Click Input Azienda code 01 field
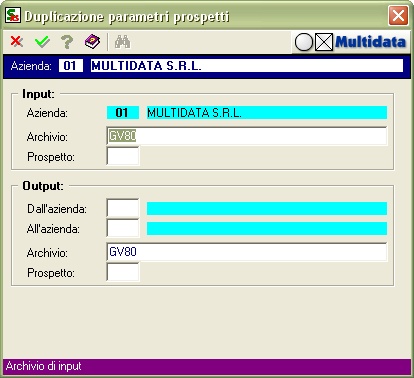Image resolution: width=414 pixels, height=378 pixels. click(123, 113)
